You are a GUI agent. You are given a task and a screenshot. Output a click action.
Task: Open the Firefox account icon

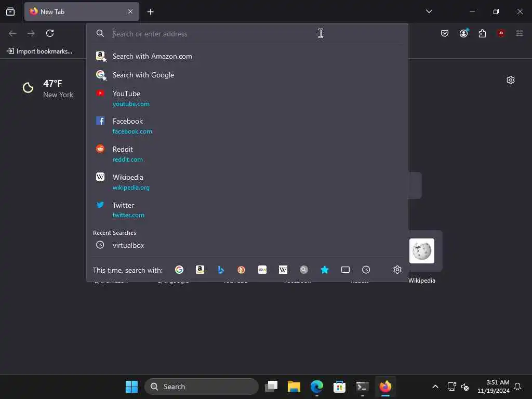[464, 33]
